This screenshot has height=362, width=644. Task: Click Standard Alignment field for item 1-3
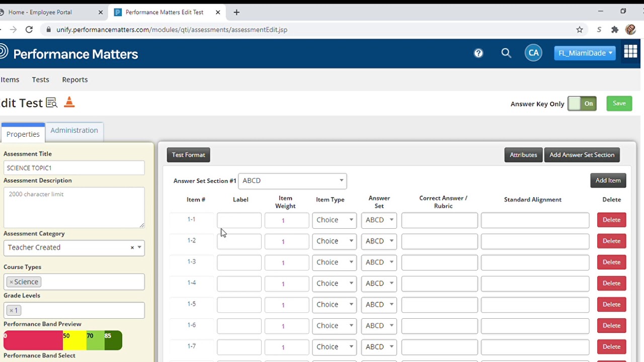(x=535, y=262)
